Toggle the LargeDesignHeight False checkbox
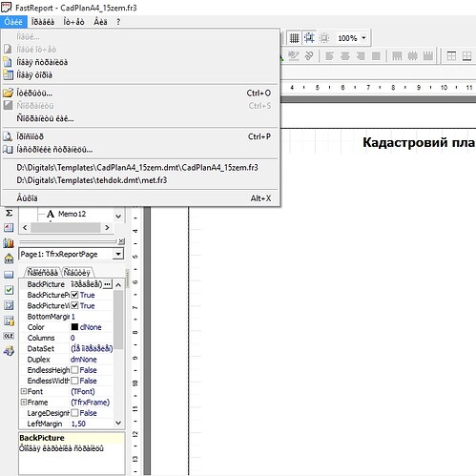Viewport: 476px width, 476px height. [74, 413]
